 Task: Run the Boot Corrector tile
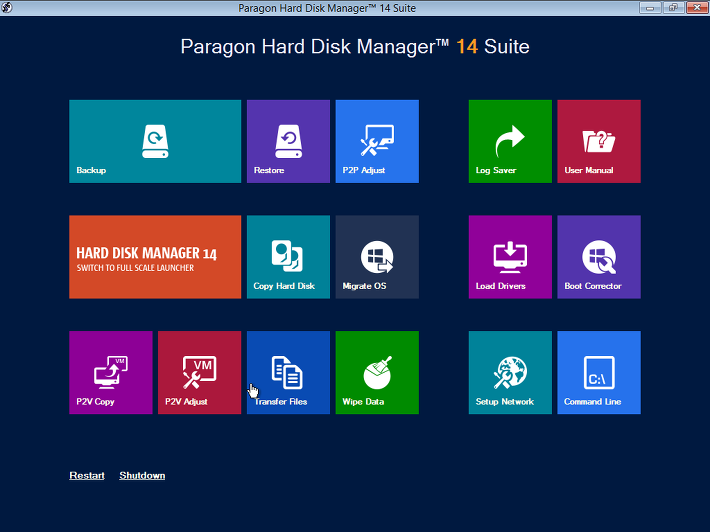[x=599, y=257]
